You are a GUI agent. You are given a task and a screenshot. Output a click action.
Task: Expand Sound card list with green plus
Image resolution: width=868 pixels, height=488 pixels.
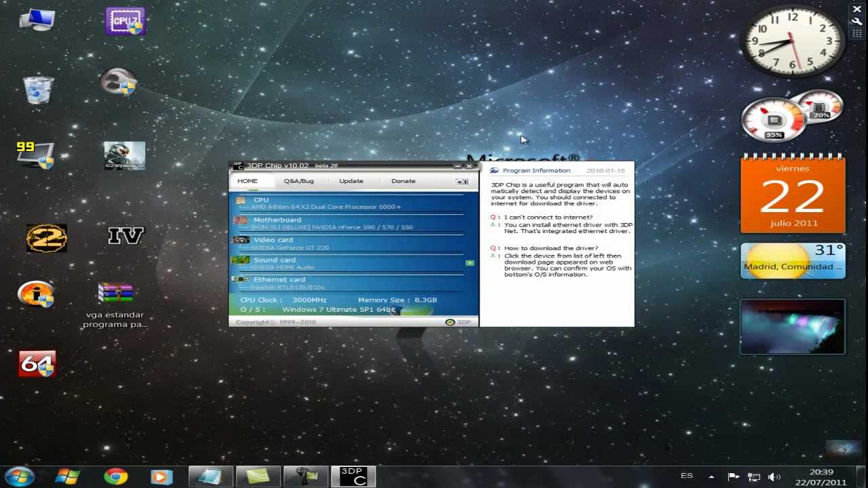[470, 262]
